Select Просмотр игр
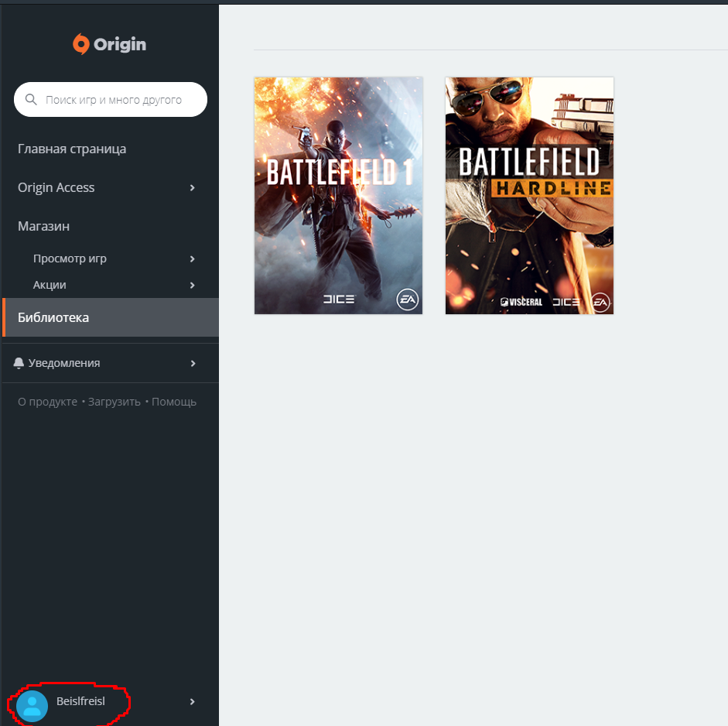Image resolution: width=728 pixels, height=726 pixels. coord(70,259)
